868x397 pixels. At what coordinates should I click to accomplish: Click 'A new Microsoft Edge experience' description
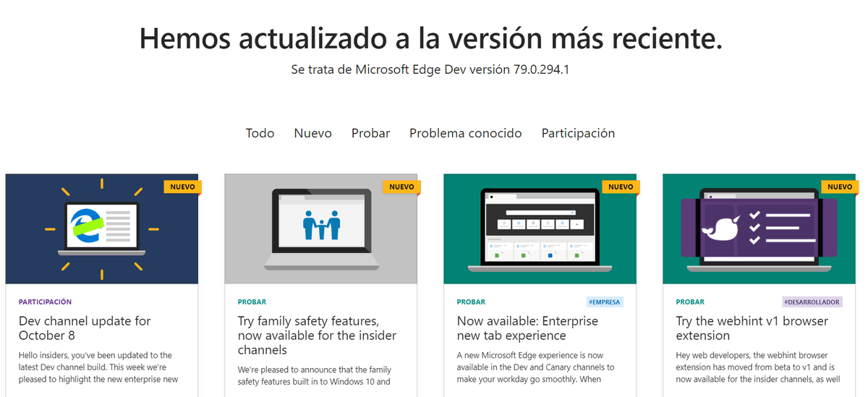(x=536, y=367)
